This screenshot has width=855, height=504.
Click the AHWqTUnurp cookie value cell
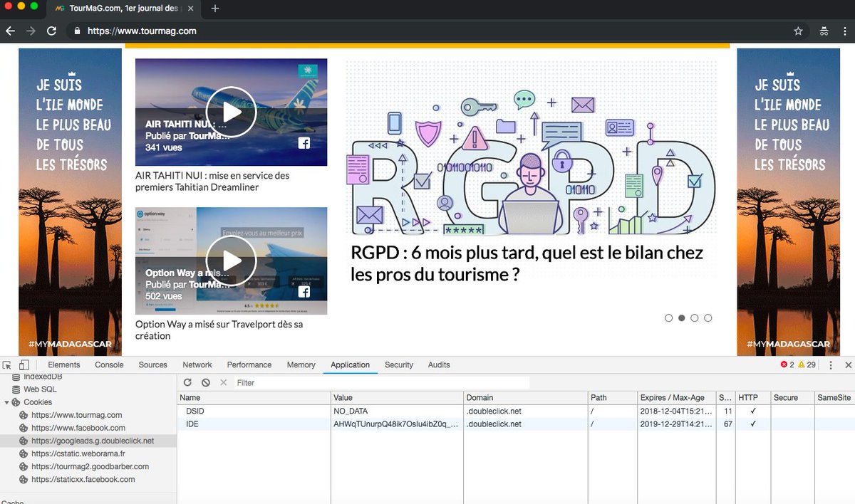pos(397,424)
